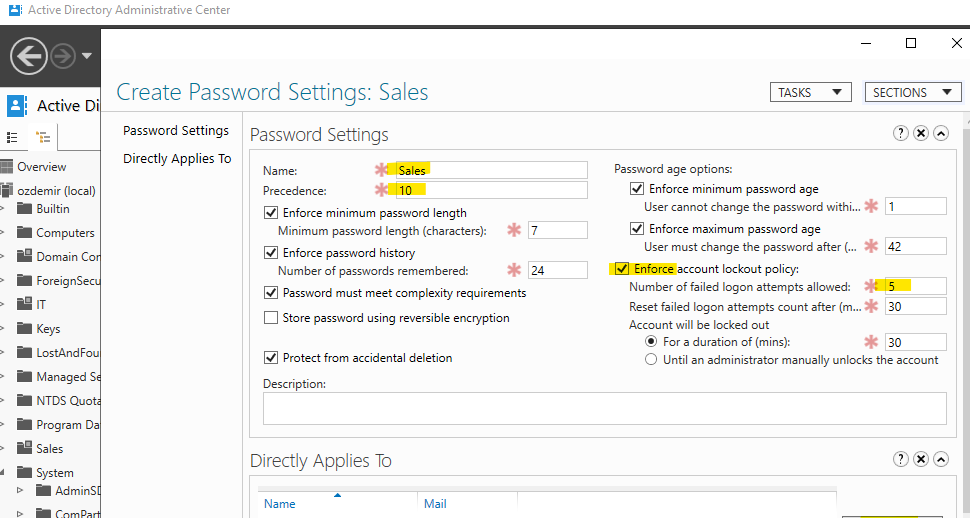Uncheck Enforce account lockout policy
Viewport: 971px width, 518px height.
click(622, 269)
